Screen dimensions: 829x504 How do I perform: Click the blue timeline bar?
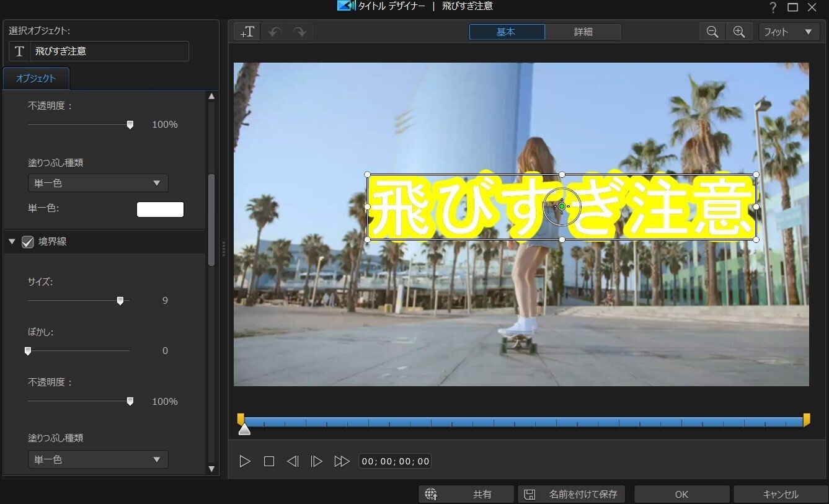click(x=523, y=422)
